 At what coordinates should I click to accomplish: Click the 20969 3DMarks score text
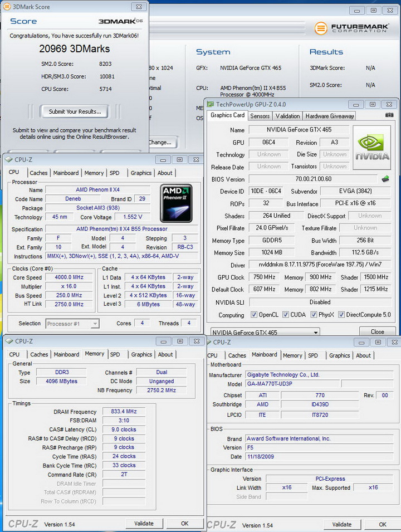click(74, 49)
